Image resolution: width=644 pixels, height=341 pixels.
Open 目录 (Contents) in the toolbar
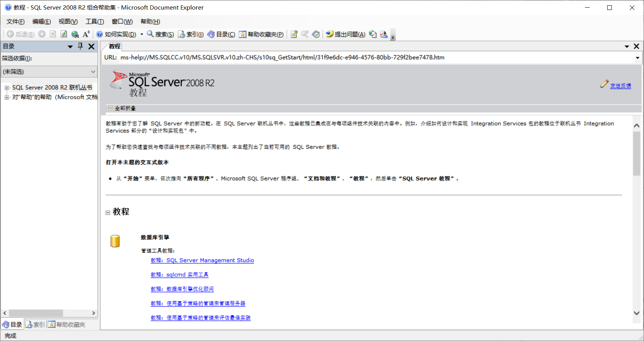pos(221,34)
